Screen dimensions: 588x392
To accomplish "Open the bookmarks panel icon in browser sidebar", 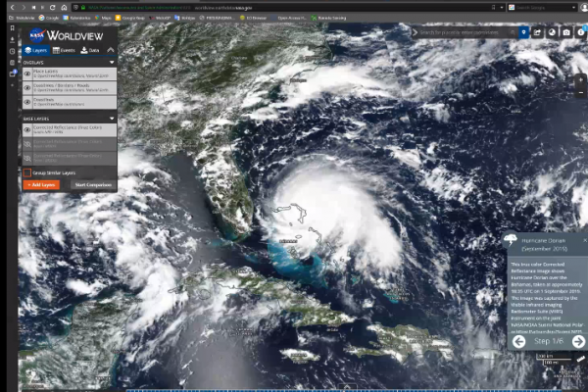I will (13, 28).
